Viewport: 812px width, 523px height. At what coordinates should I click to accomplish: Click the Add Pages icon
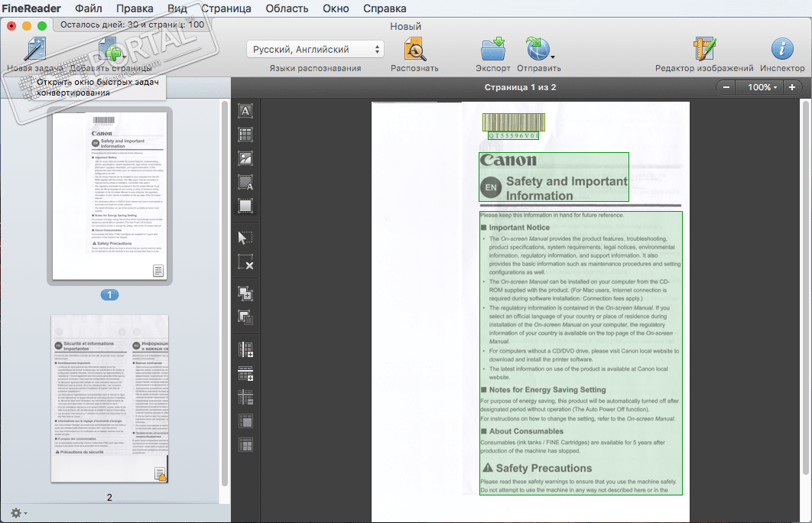[110, 49]
